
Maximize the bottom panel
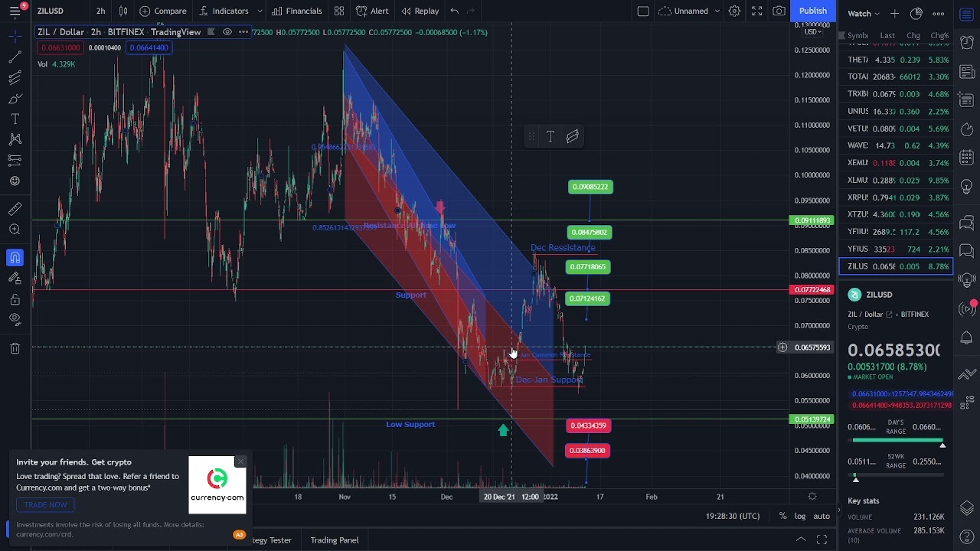tap(822, 540)
